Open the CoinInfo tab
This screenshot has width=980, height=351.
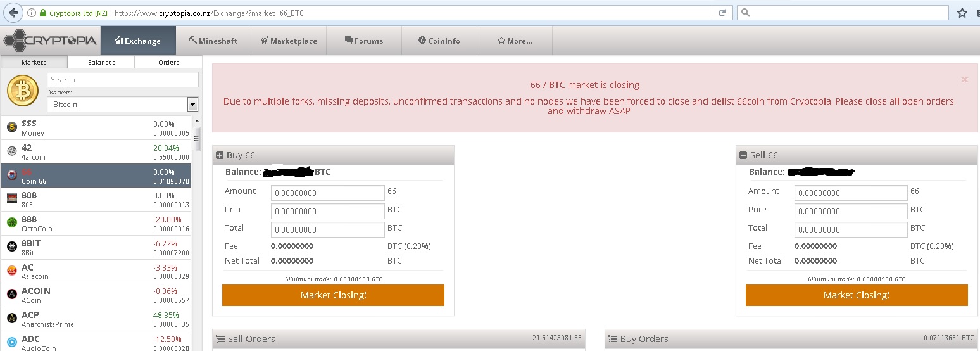(x=439, y=41)
